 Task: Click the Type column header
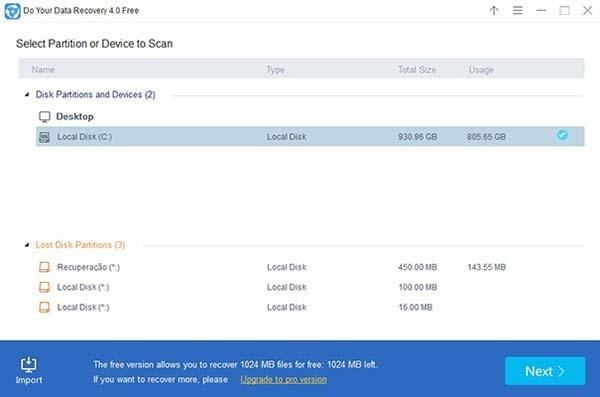(275, 70)
